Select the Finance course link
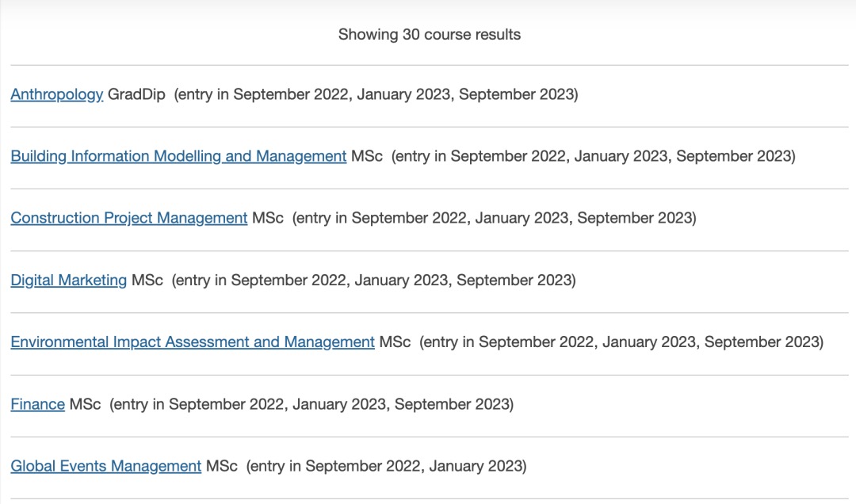This screenshot has width=856, height=504. pyautogui.click(x=38, y=404)
